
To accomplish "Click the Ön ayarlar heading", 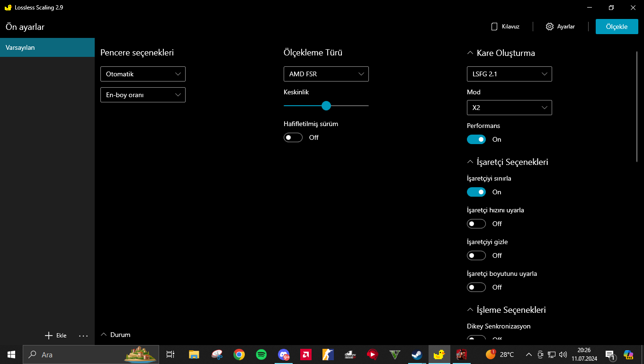I will [25, 27].
